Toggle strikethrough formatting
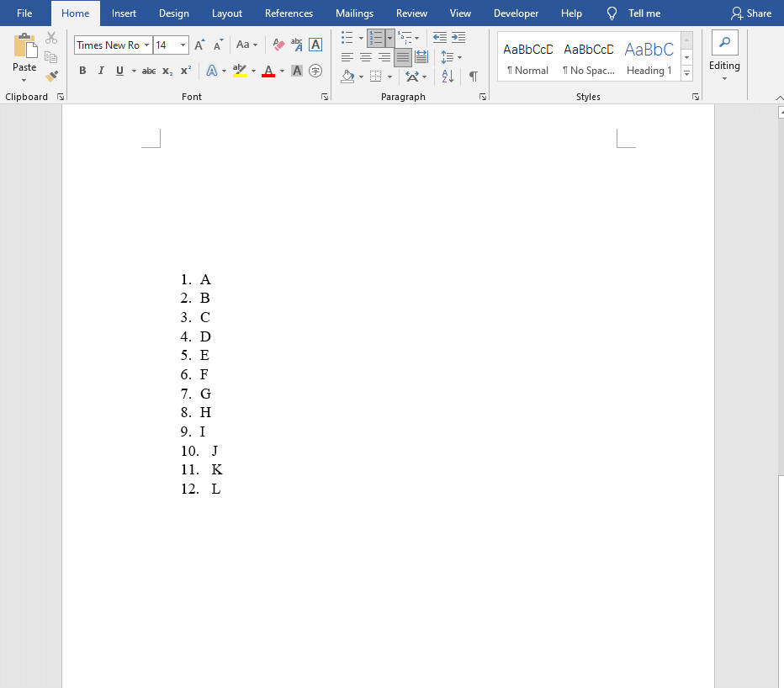The width and height of the screenshot is (784, 688). [149, 71]
